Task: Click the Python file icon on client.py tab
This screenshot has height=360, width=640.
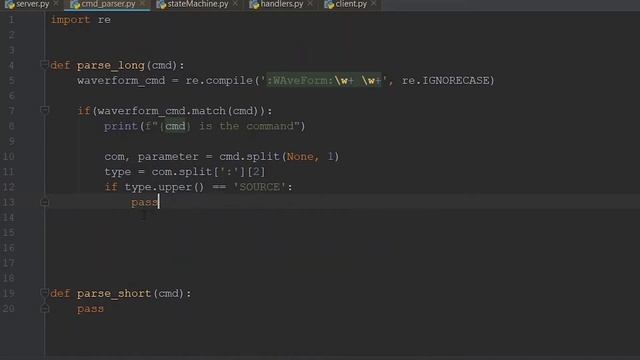Action: (x=329, y=4)
